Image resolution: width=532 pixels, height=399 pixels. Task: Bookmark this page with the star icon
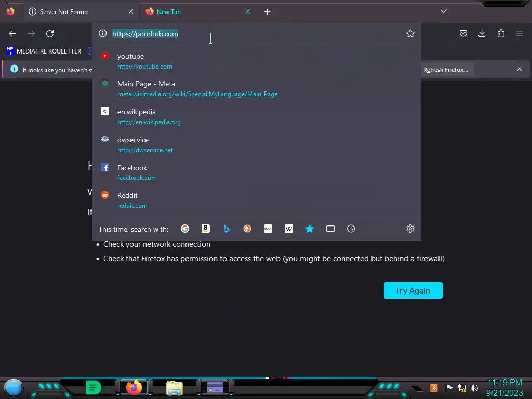pyautogui.click(x=410, y=33)
